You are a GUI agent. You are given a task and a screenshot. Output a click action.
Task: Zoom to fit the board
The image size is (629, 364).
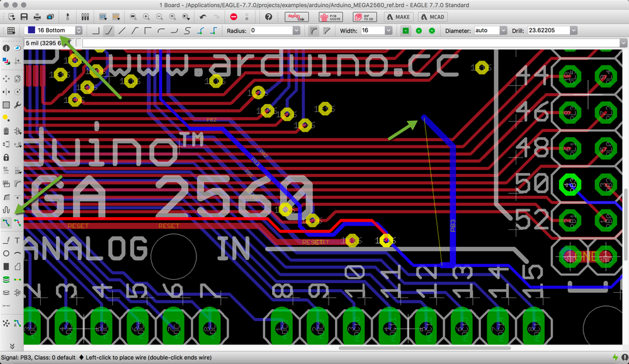point(133,17)
